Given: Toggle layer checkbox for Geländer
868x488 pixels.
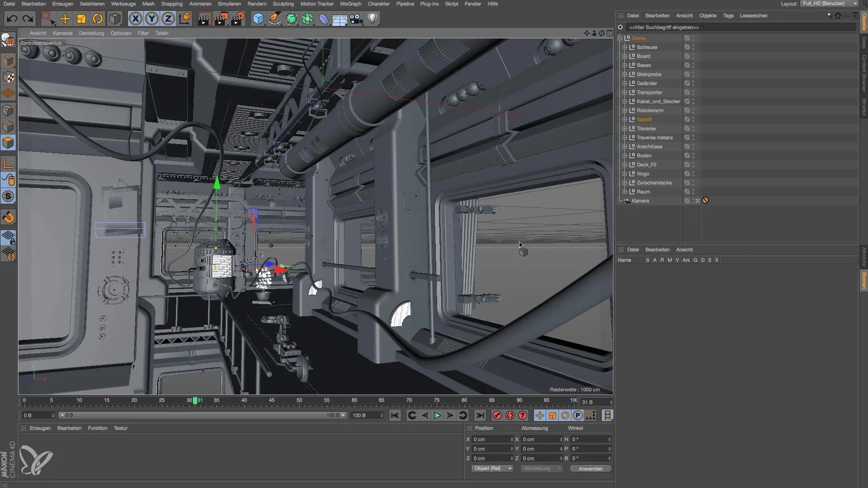Looking at the screenshot, I should [x=687, y=83].
